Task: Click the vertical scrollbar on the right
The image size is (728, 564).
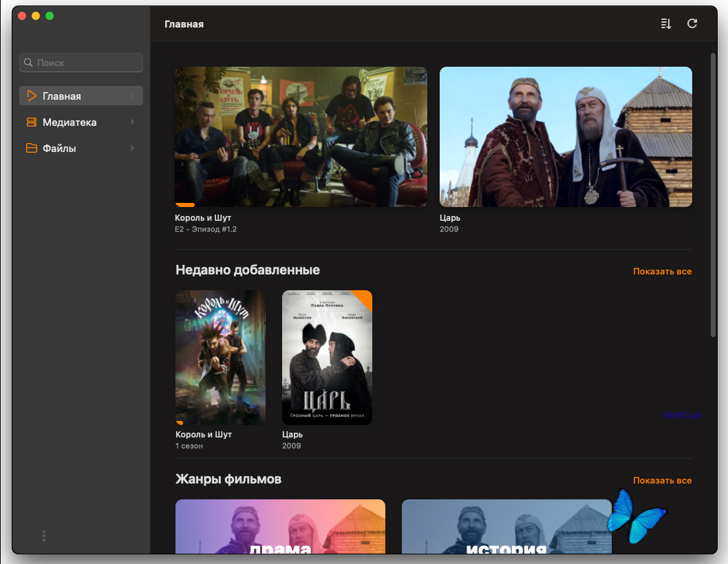Action: click(x=713, y=195)
